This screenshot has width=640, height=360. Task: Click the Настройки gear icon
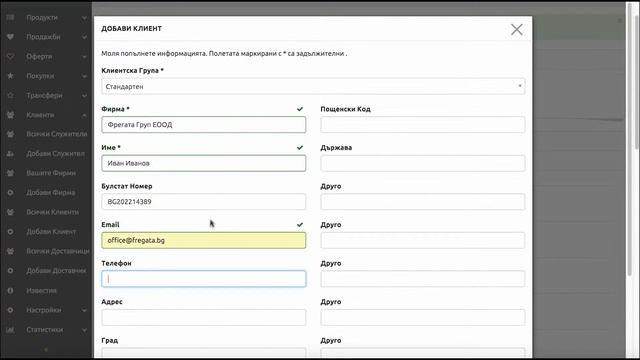11,310
